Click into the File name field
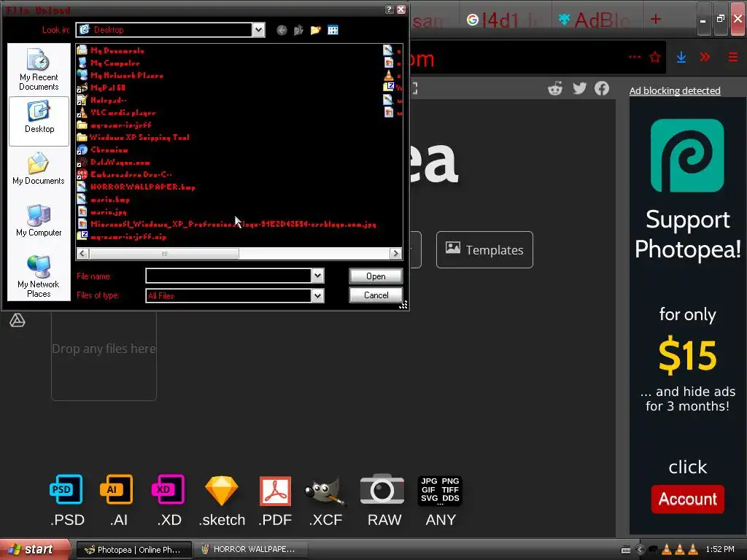This screenshot has height=560, width=747. tap(228, 276)
